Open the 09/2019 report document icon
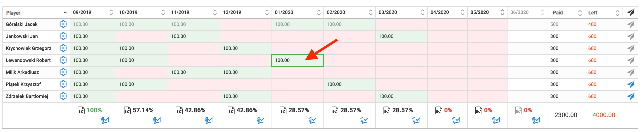This screenshot has width=644, height=132. click(81, 110)
